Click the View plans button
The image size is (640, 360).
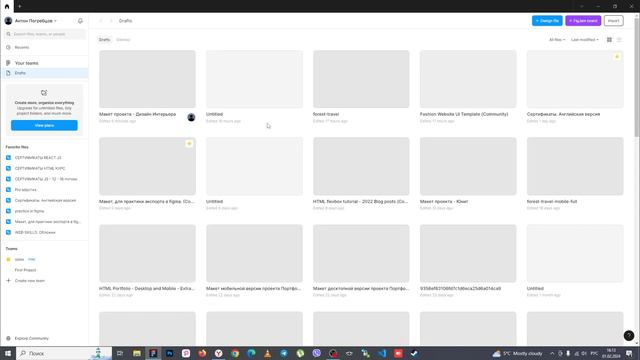44,125
